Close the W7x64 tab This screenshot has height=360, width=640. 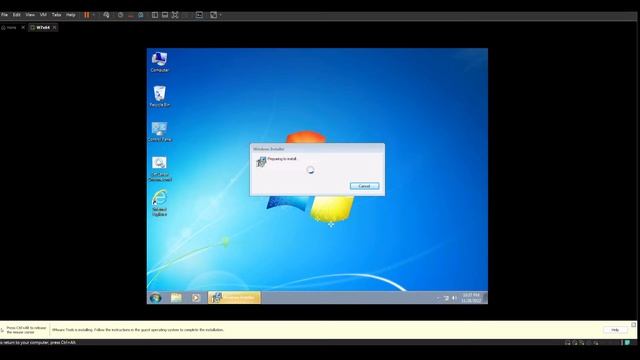[54, 28]
